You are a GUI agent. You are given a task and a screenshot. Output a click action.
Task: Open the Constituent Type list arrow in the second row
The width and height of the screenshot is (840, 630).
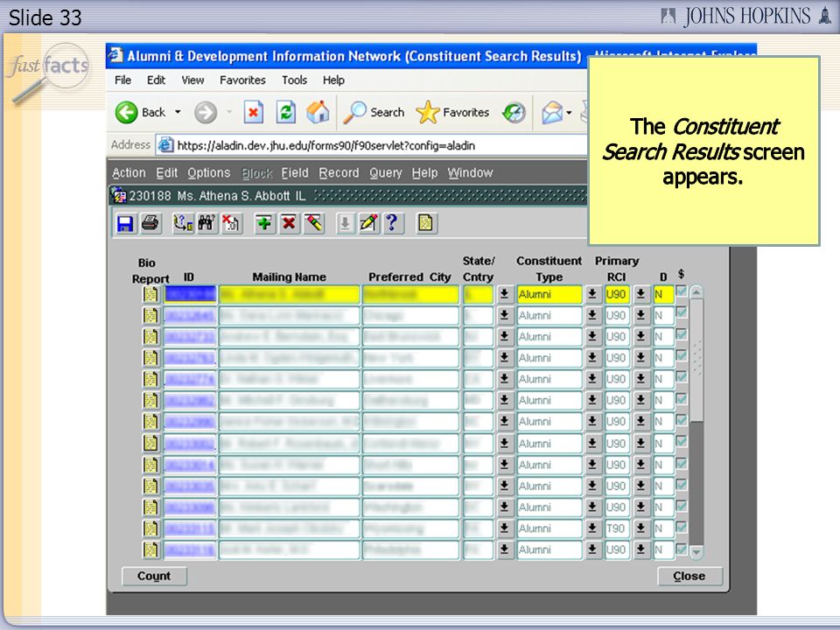(592, 316)
